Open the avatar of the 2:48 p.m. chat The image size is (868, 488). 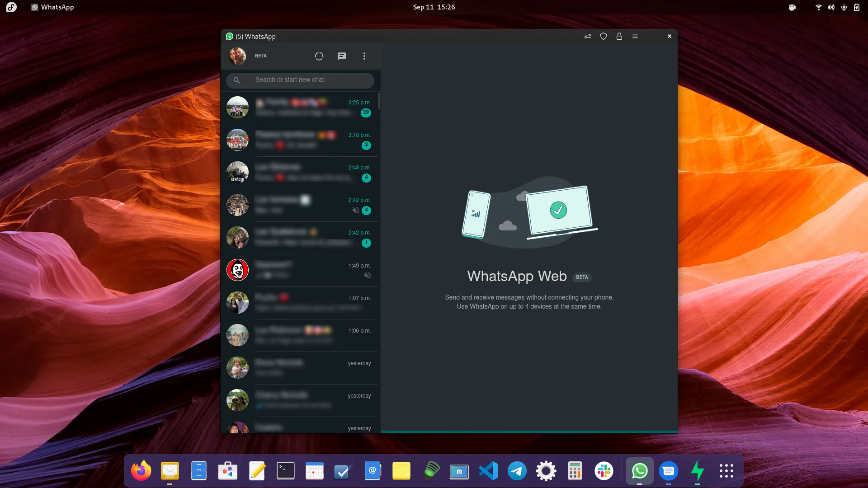[x=237, y=173]
